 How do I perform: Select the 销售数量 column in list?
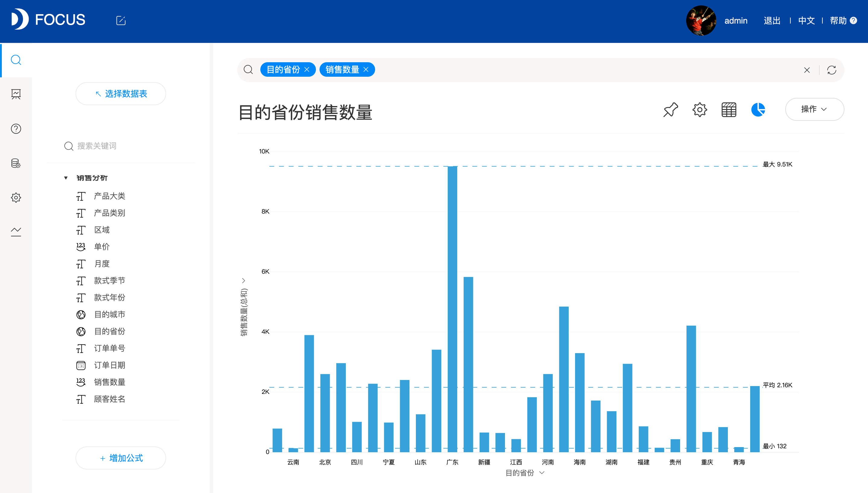(x=109, y=382)
